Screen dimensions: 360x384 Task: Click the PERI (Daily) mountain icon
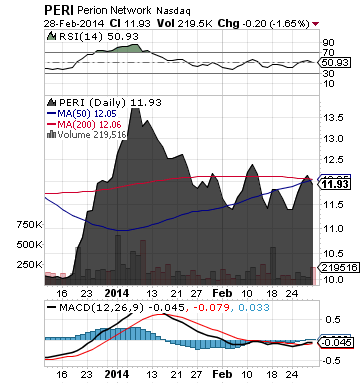pos(52,102)
